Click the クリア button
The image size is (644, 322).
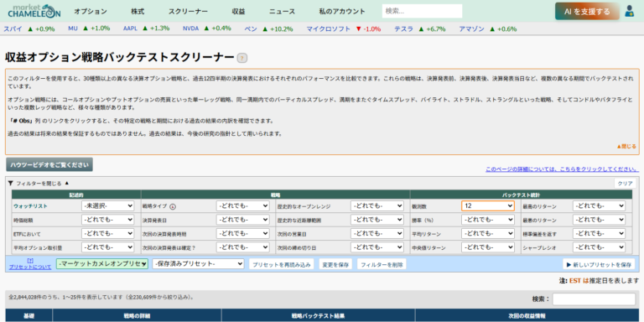pos(625,184)
